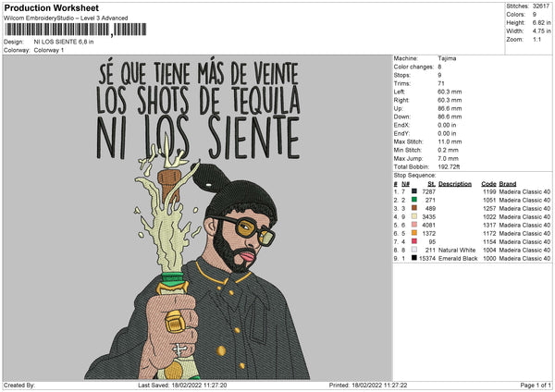Viewport: 555px width, 392px height.
Task: Click the "Natural White" description
Action: point(457,251)
